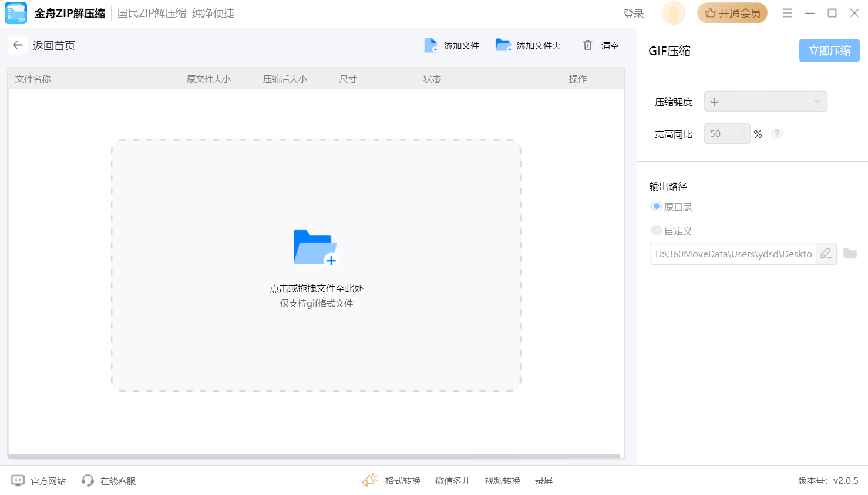Open the hamburger menu
868x495 pixels.
click(x=788, y=12)
